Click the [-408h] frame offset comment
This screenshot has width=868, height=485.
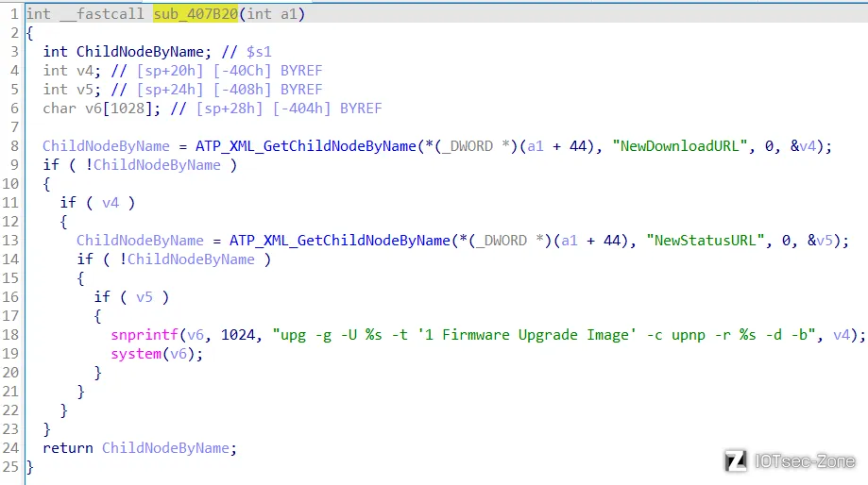(242, 89)
